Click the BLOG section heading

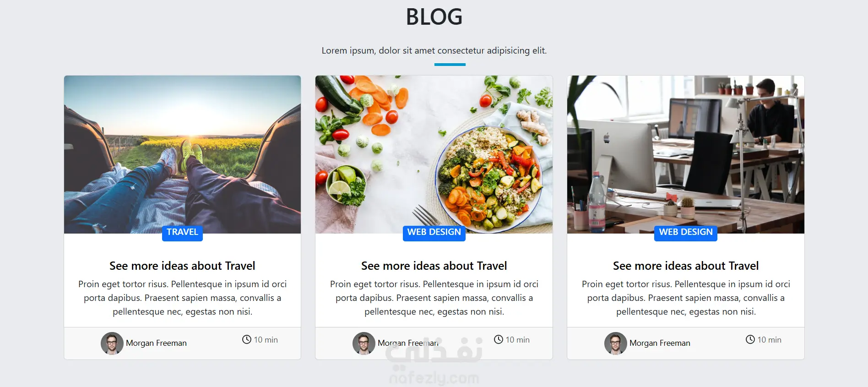point(434,17)
